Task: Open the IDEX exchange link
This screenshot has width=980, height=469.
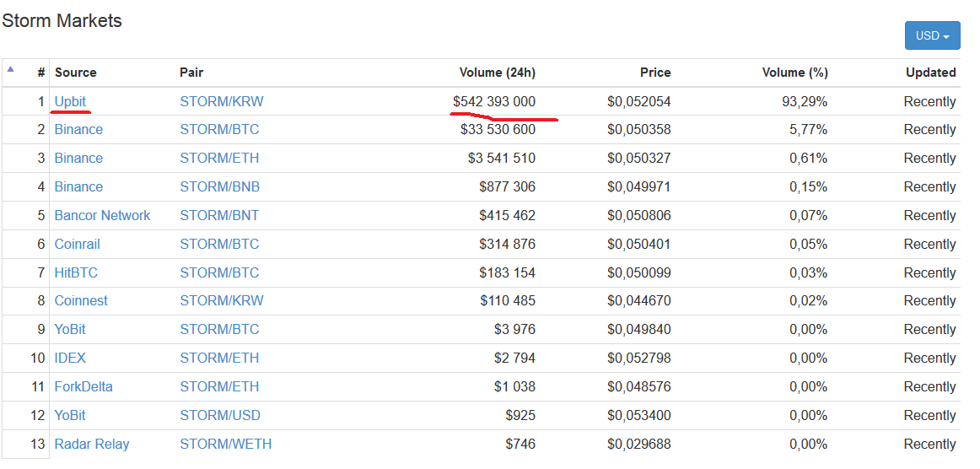Action: point(70,358)
